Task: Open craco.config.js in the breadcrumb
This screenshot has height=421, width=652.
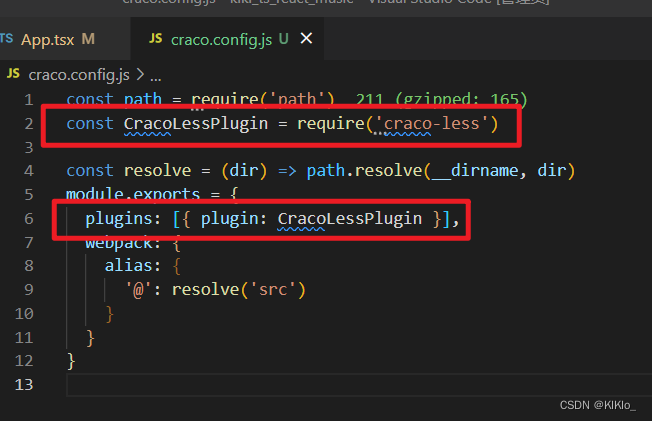Action: (x=79, y=75)
